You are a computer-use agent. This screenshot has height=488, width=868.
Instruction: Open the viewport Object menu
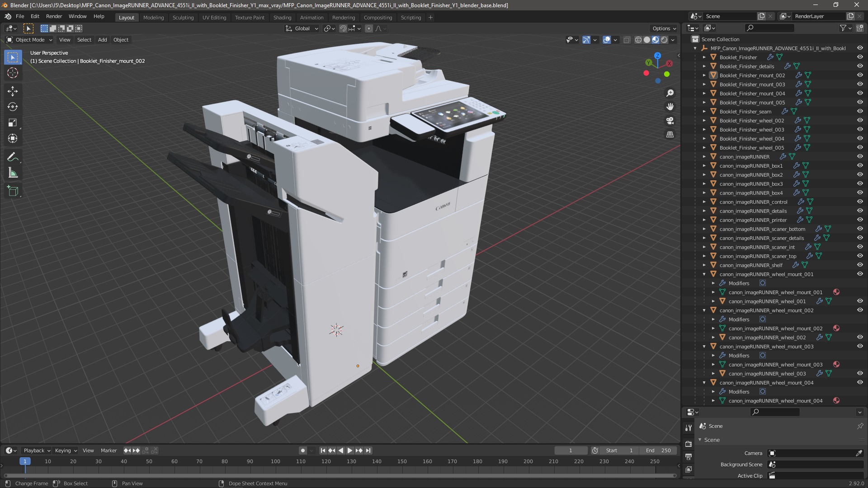[121, 40]
